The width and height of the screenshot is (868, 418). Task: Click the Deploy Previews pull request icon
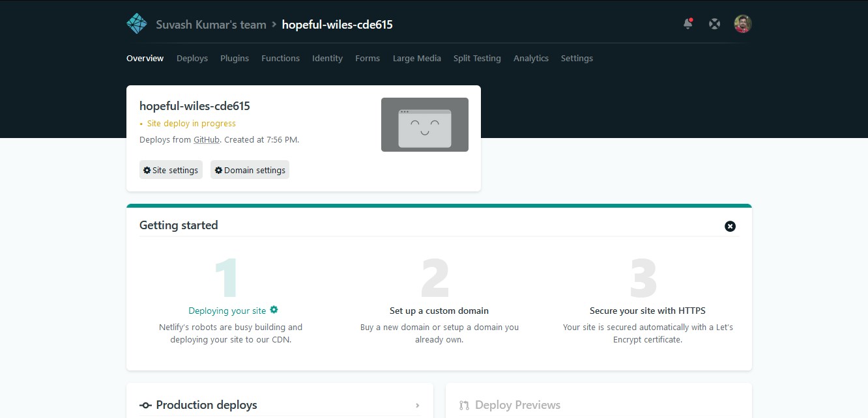464,405
